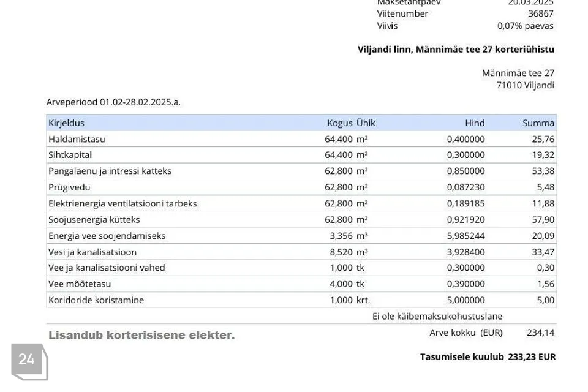Click Soojusenergia kütteks row label
Screen dimensions: 588x392
tap(94, 219)
